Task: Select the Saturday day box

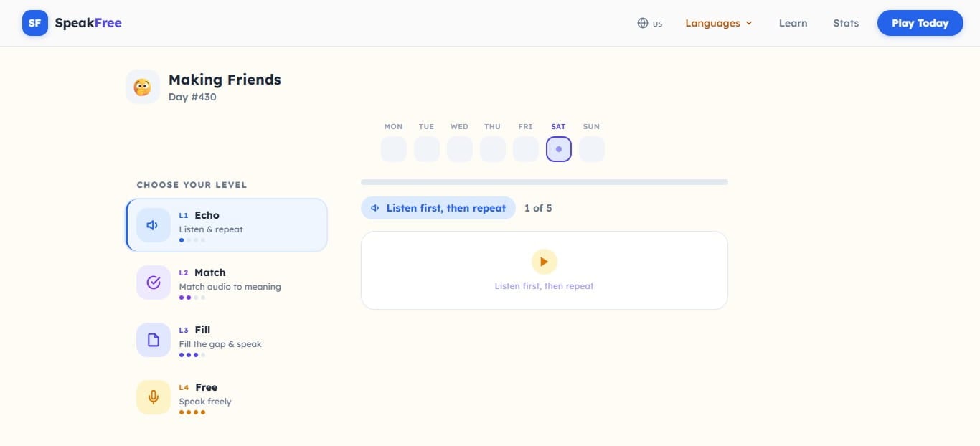Action: pos(558,149)
